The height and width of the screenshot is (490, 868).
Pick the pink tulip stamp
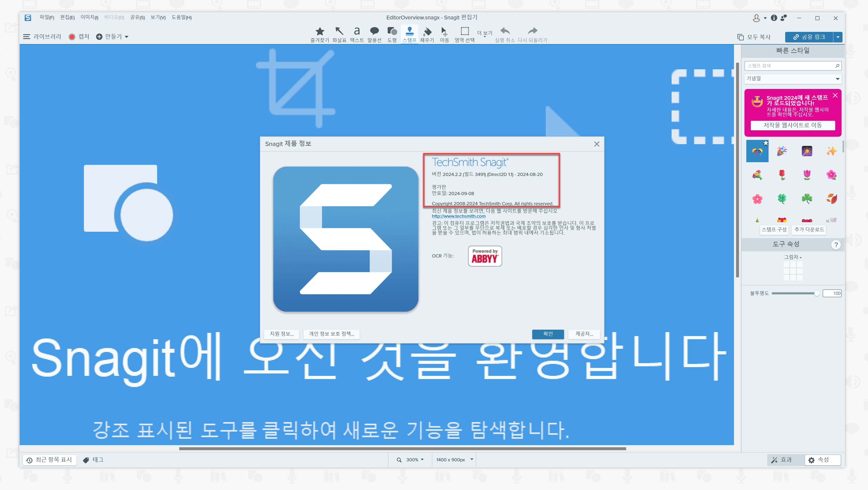coord(807,175)
